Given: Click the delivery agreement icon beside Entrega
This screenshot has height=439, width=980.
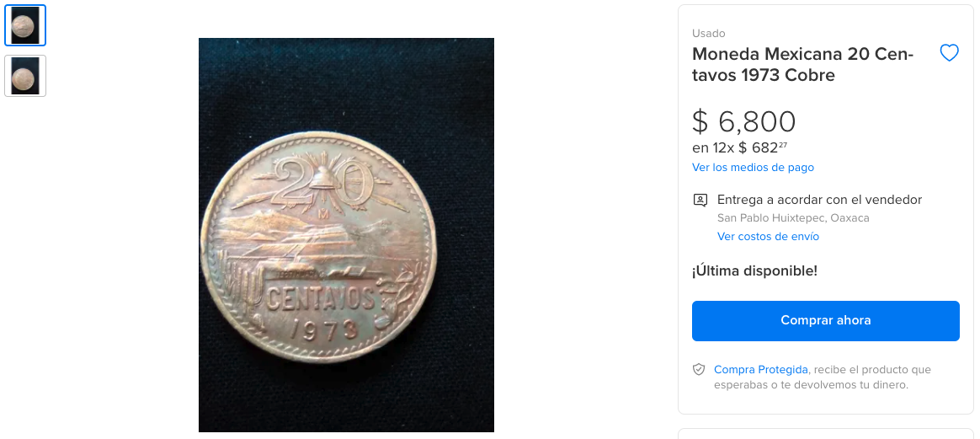Looking at the screenshot, I should [700, 201].
